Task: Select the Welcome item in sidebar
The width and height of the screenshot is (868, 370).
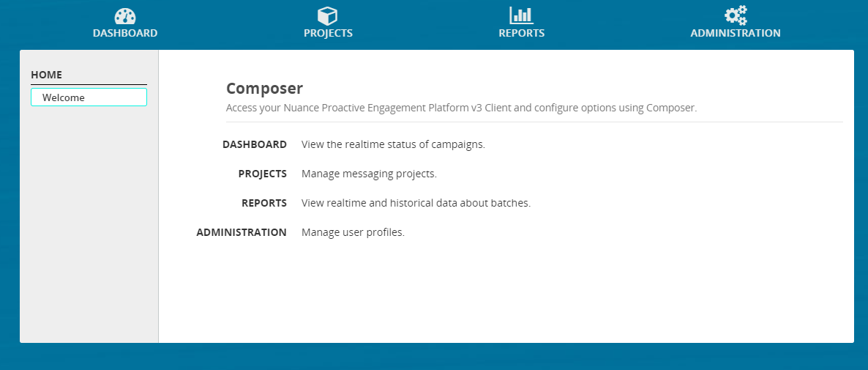Action: click(89, 97)
